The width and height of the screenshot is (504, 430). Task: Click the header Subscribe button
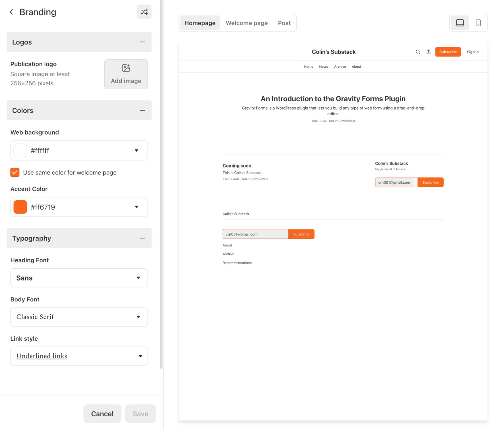448,52
